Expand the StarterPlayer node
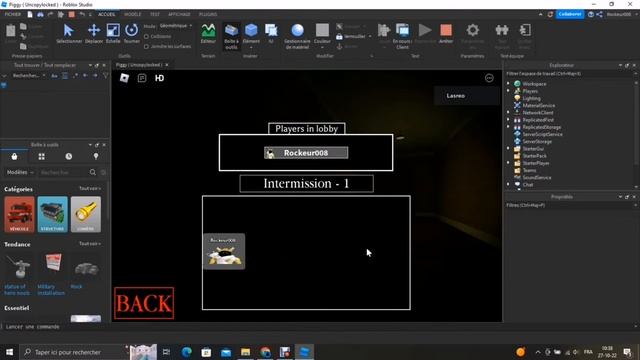 coord(508,163)
